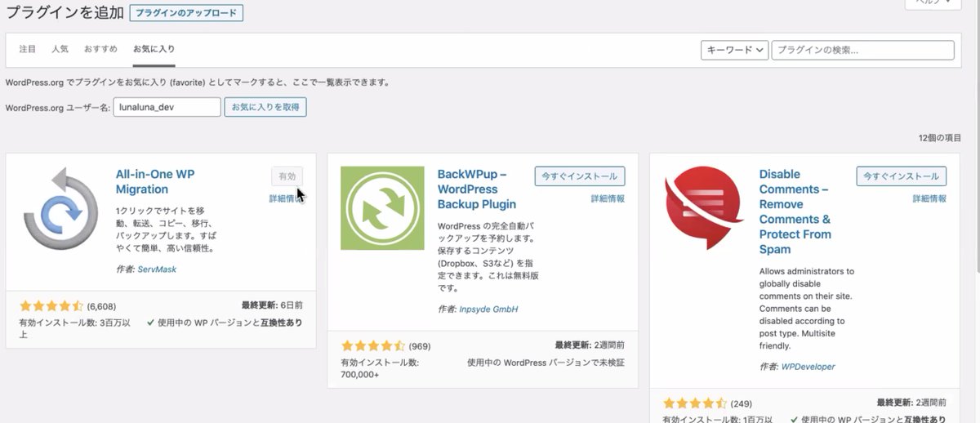Screen dimensions: 980x423
Task: Switch to the 人気 tab
Action: tap(60, 49)
